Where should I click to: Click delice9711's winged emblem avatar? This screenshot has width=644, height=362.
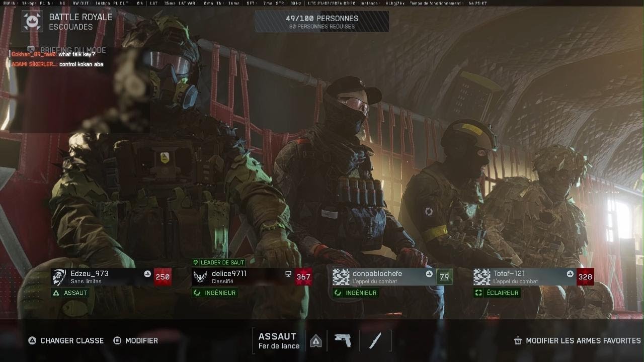point(200,277)
